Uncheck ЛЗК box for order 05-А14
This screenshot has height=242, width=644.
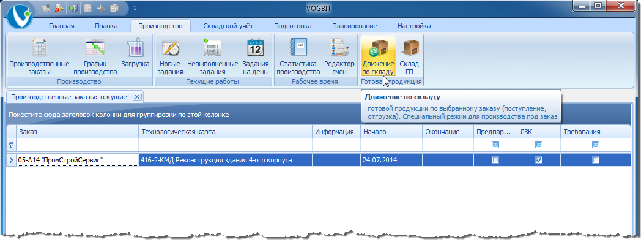539,160
